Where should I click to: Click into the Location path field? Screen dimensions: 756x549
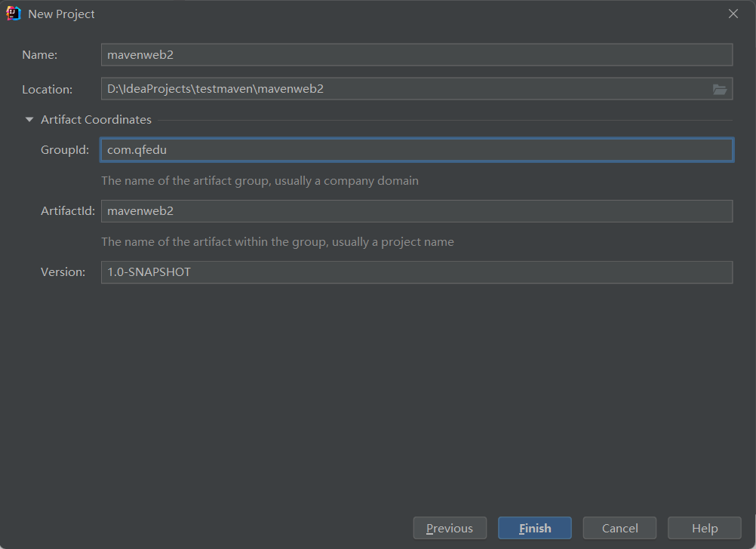(x=405, y=89)
